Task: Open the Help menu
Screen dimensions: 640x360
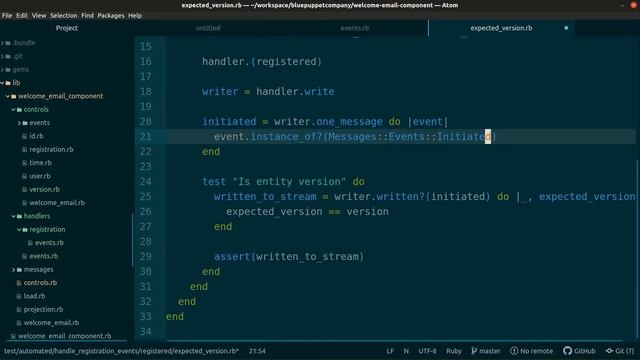Action: [x=135, y=16]
